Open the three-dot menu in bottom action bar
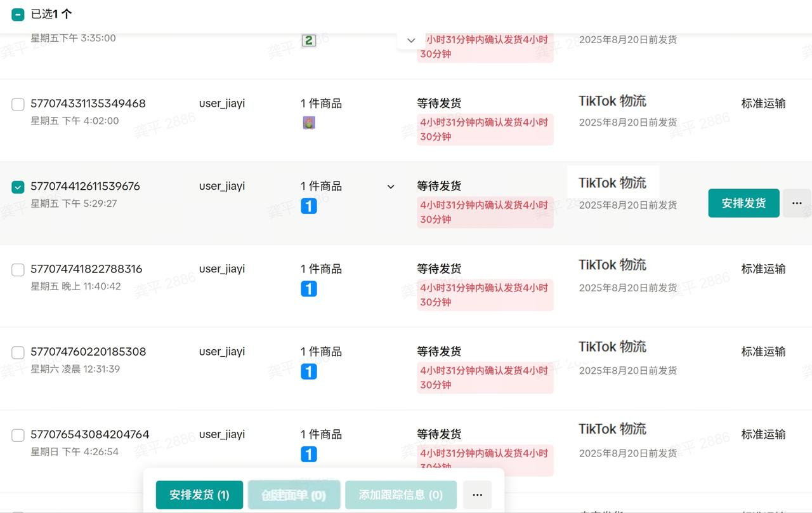 (477, 495)
